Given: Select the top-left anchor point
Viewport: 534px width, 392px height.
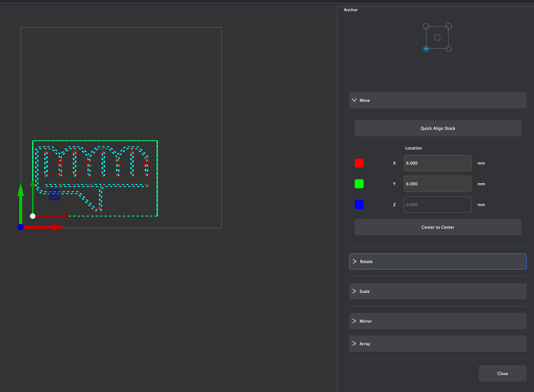Looking at the screenshot, I should [426, 26].
